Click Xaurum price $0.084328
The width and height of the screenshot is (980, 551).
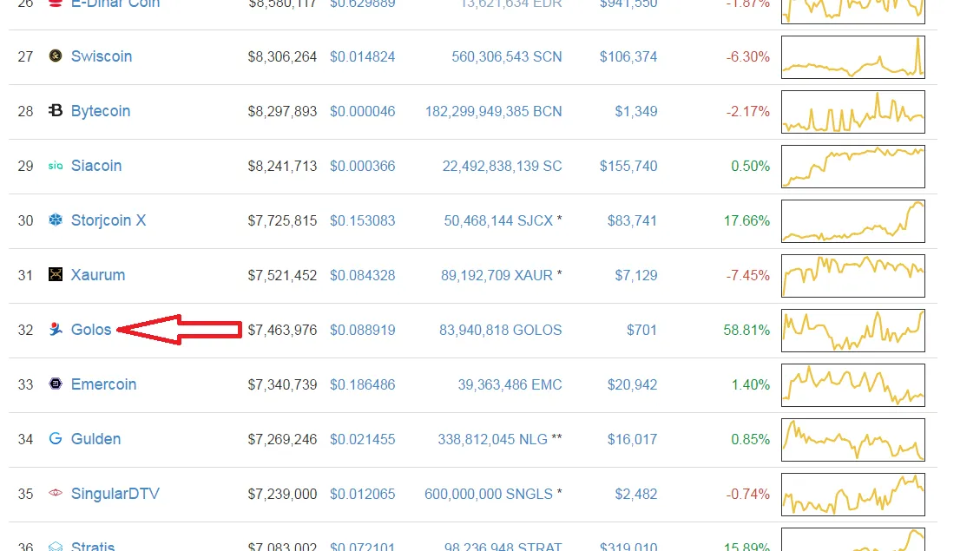point(363,276)
